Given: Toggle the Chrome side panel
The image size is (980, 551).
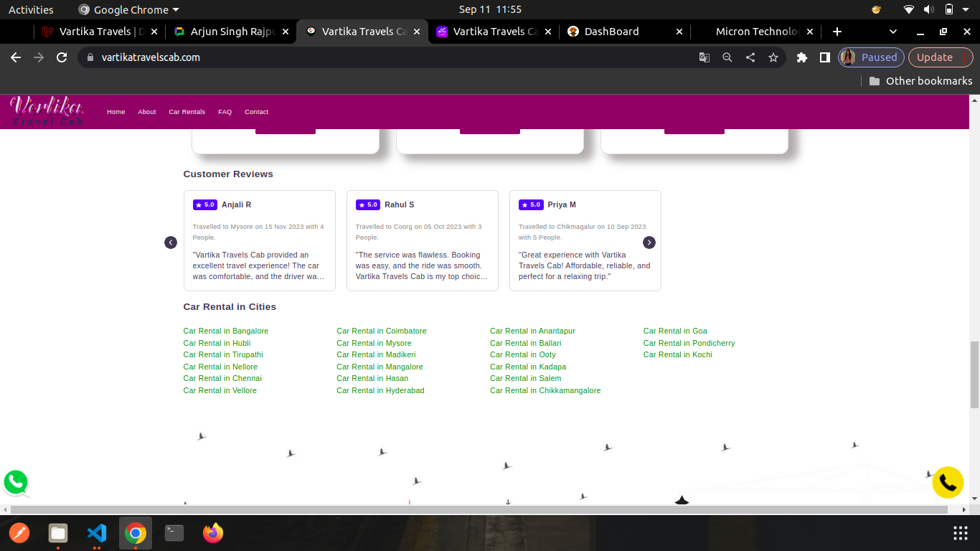Looking at the screenshot, I should (825, 57).
